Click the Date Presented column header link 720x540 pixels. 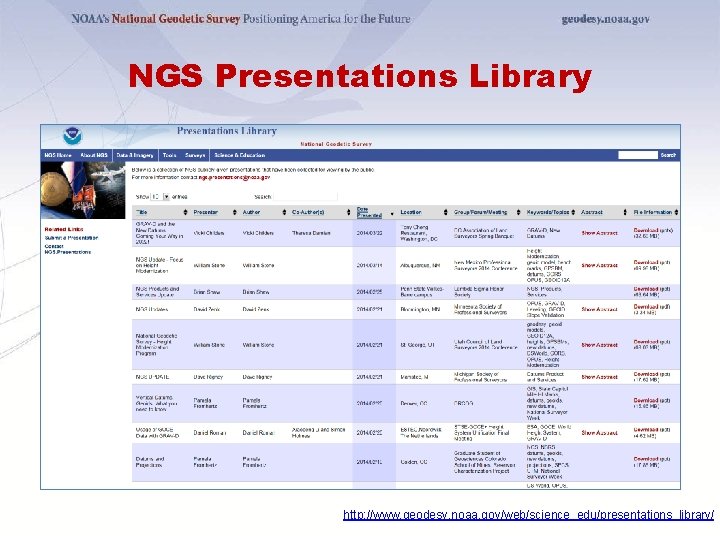[x=369, y=212]
